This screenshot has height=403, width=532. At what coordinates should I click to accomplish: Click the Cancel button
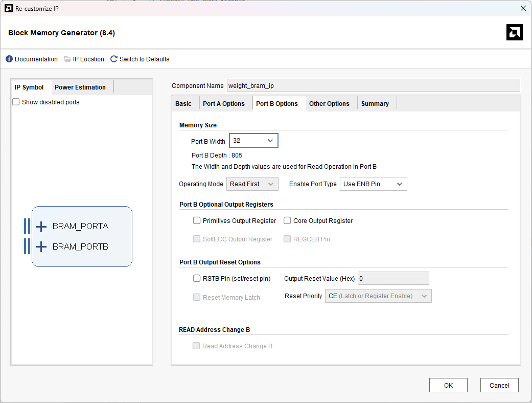tap(499, 385)
